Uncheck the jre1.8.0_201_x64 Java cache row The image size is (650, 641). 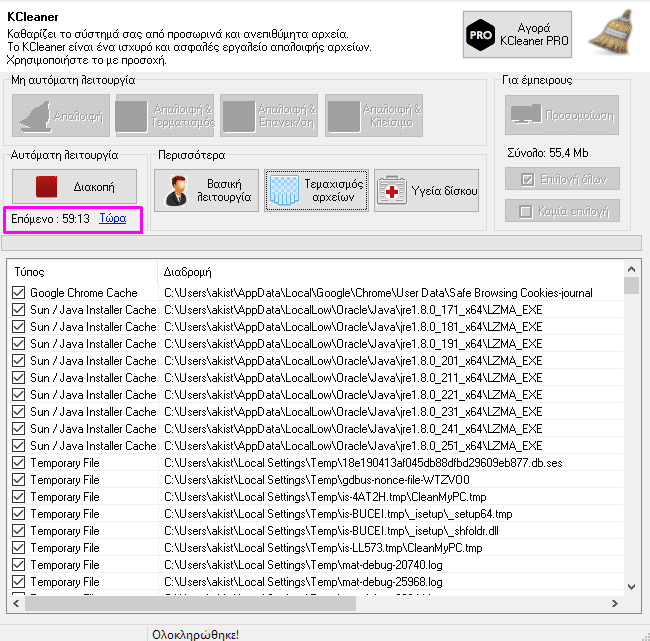click(18, 361)
